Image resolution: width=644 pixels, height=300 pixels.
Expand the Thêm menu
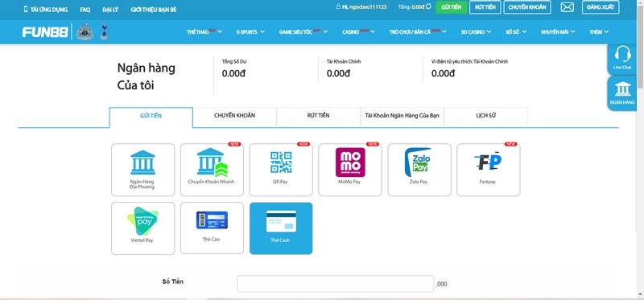click(x=598, y=31)
